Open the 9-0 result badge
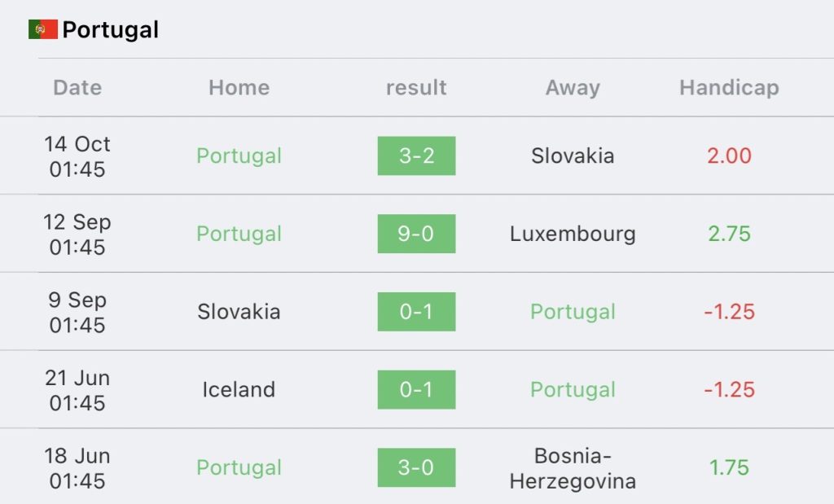 click(416, 234)
